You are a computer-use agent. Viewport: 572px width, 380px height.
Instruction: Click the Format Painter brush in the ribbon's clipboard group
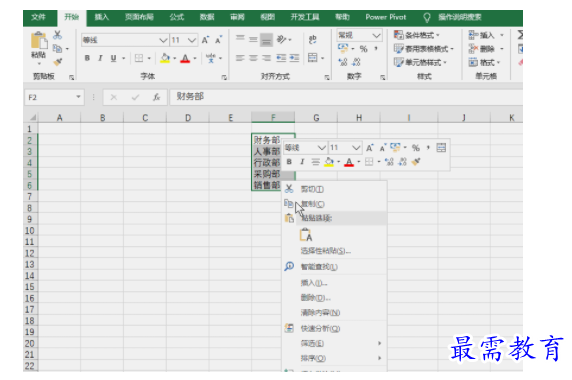[58, 62]
